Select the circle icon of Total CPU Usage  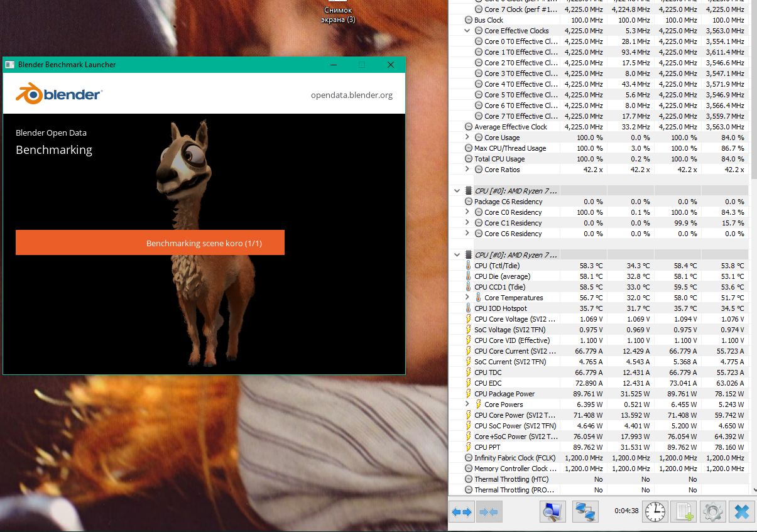tap(468, 159)
